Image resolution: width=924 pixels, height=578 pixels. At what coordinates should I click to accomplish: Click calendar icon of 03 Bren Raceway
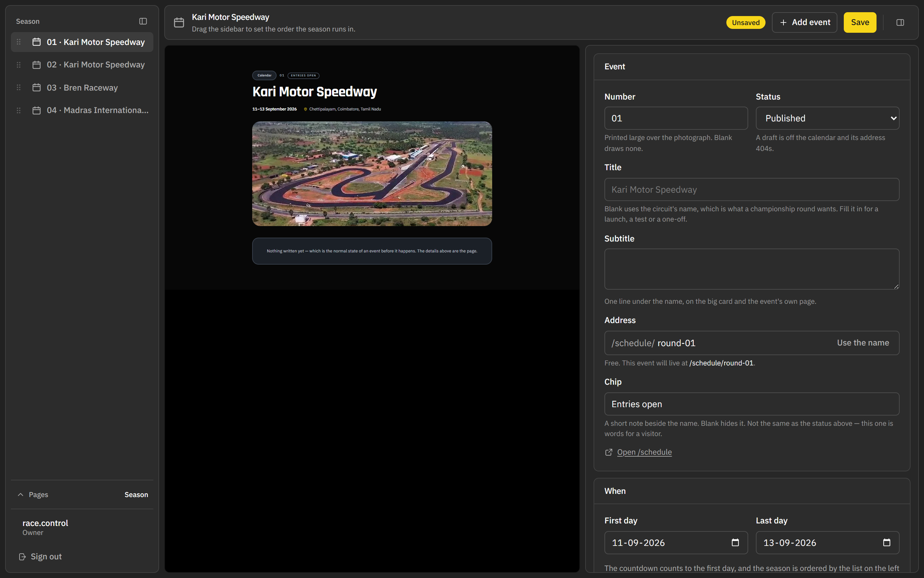click(x=37, y=88)
